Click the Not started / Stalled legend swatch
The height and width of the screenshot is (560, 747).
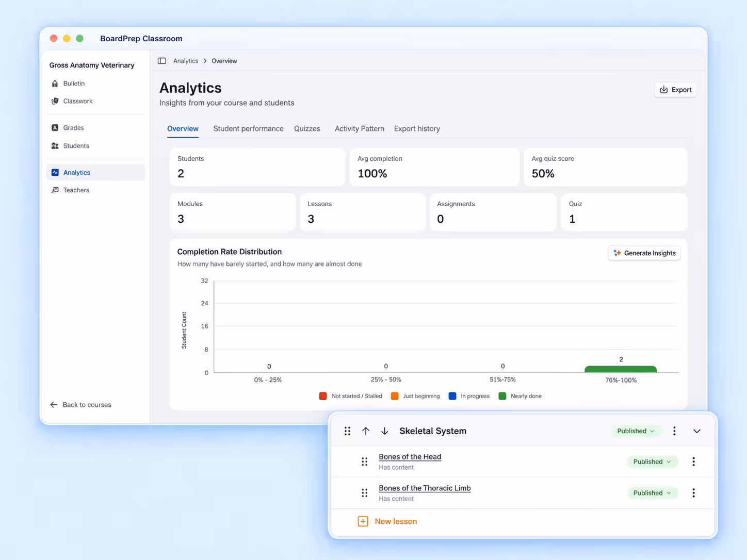pos(323,396)
